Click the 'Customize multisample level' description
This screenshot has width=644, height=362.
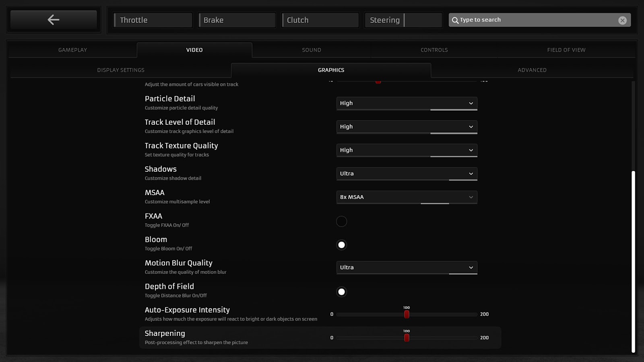point(177,202)
